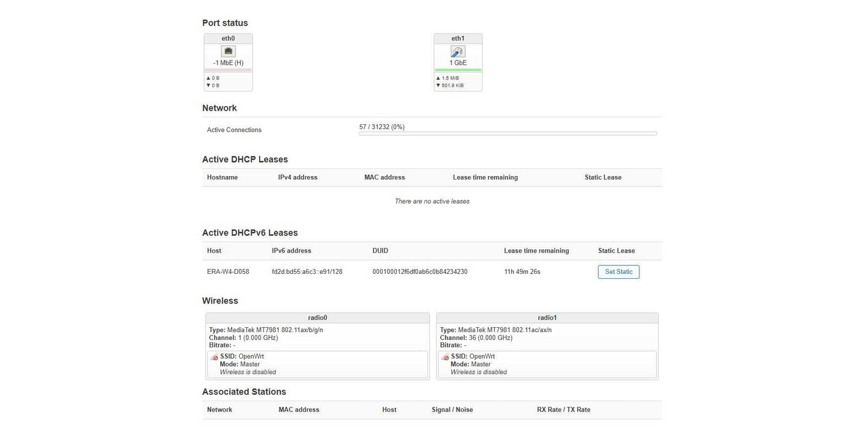The width and height of the screenshot is (868, 428).
Task: Click Hostname column header in DHCP table
Action: [x=223, y=177]
